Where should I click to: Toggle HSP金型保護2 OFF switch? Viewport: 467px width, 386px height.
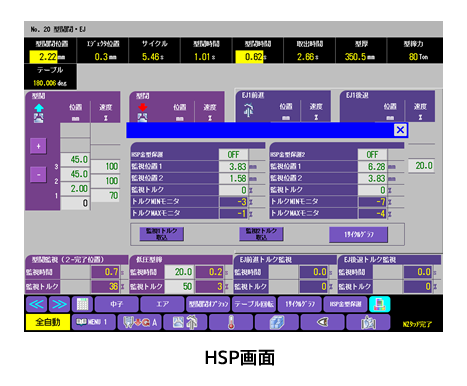point(372,154)
